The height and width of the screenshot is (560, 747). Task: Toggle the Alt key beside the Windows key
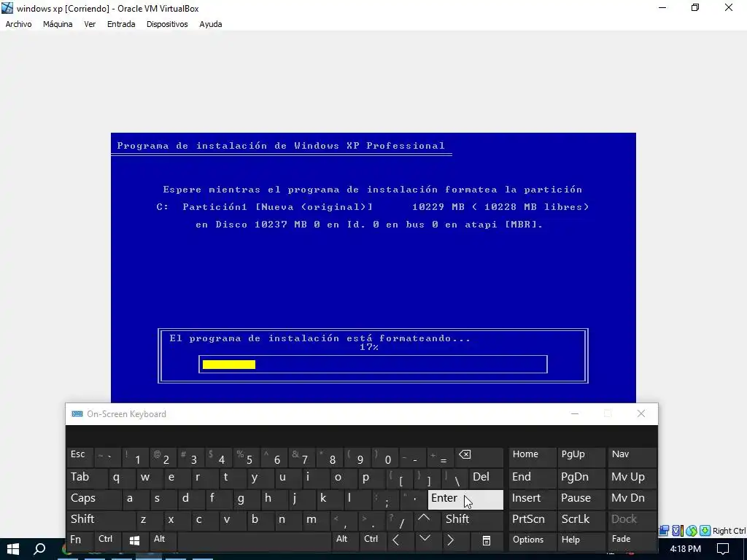(x=162, y=540)
